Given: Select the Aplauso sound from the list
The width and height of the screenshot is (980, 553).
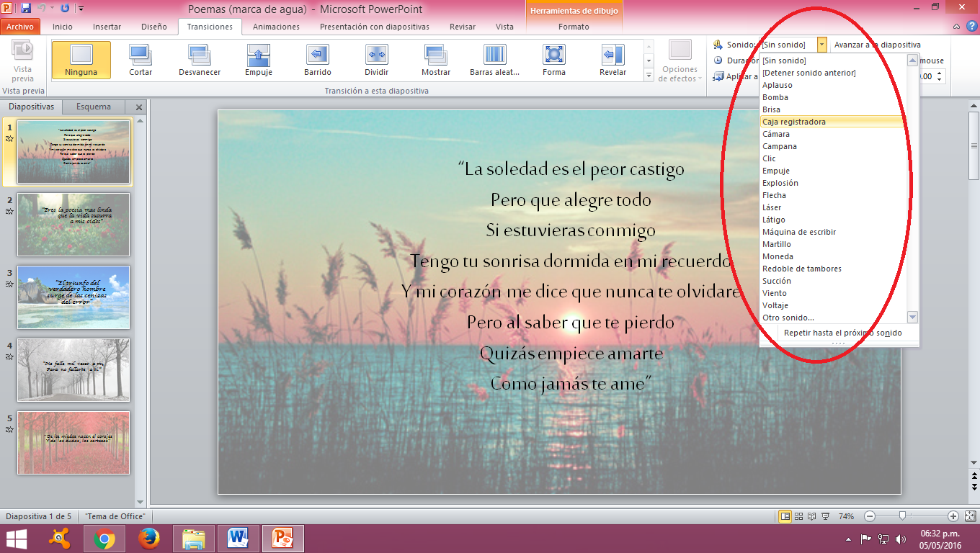Looking at the screenshot, I should tap(778, 84).
